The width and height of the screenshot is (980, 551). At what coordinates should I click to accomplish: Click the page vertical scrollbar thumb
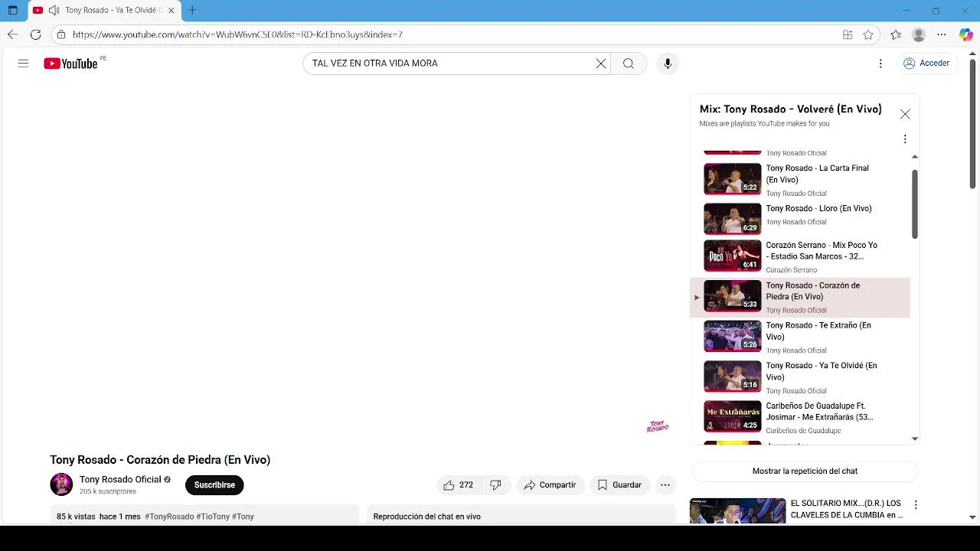tap(972, 124)
